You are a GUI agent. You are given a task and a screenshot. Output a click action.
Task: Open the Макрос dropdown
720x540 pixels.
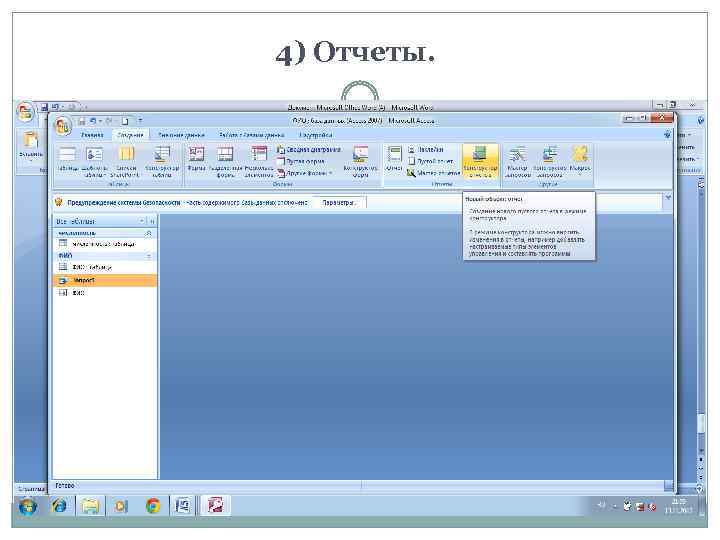579,161
